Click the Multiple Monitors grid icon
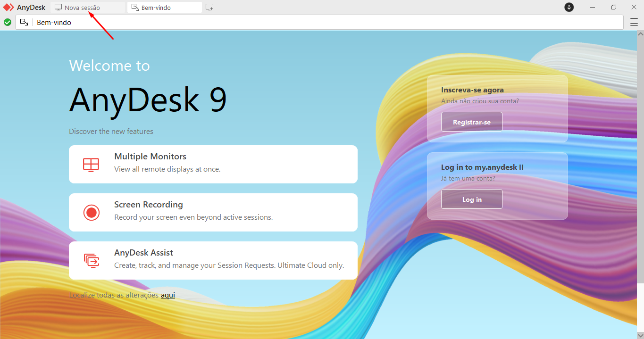644x339 pixels. point(91,164)
